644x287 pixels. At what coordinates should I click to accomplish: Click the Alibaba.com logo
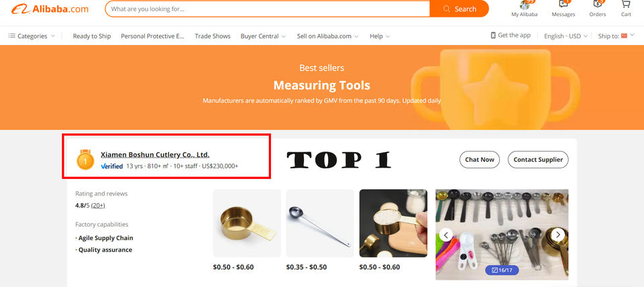coord(50,9)
